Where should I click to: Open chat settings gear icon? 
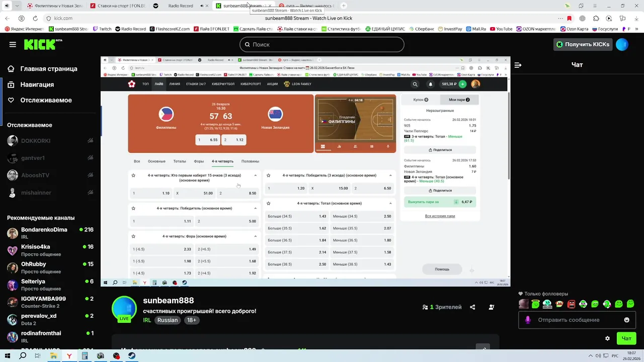click(607, 338)
